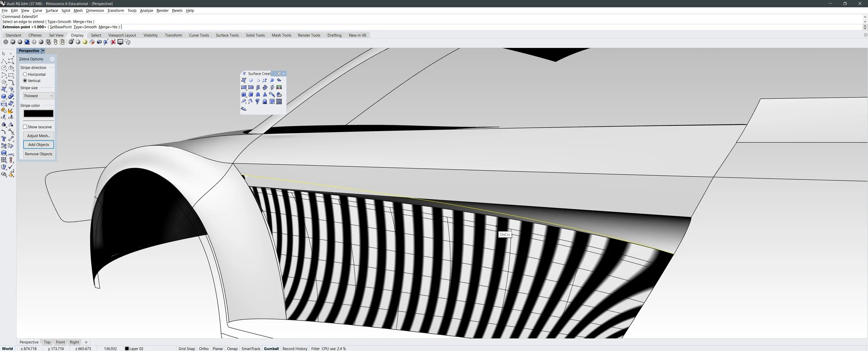This screenshot has height=351, width=868.
Task: Toggle Grid Snap in status bar
Action: (x=187, y=349)
